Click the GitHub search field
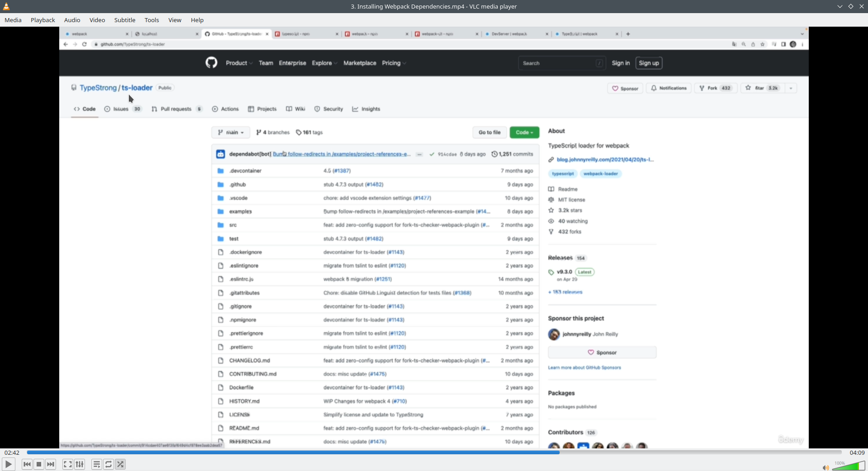This screenshot has width=868, height=471. [x=562, y=63]
